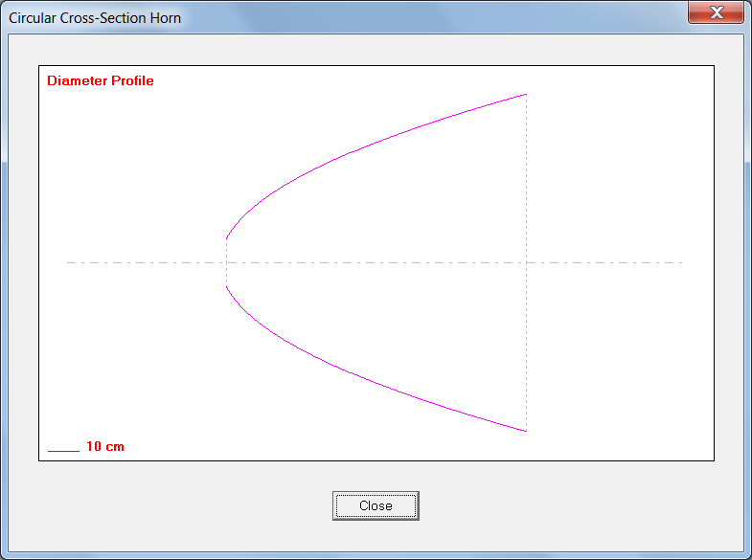The height and width of the screenshot is (560, 752).
Task: Click the 'Circular Cross-Section Horn' window title
Action: pos(95,18)
